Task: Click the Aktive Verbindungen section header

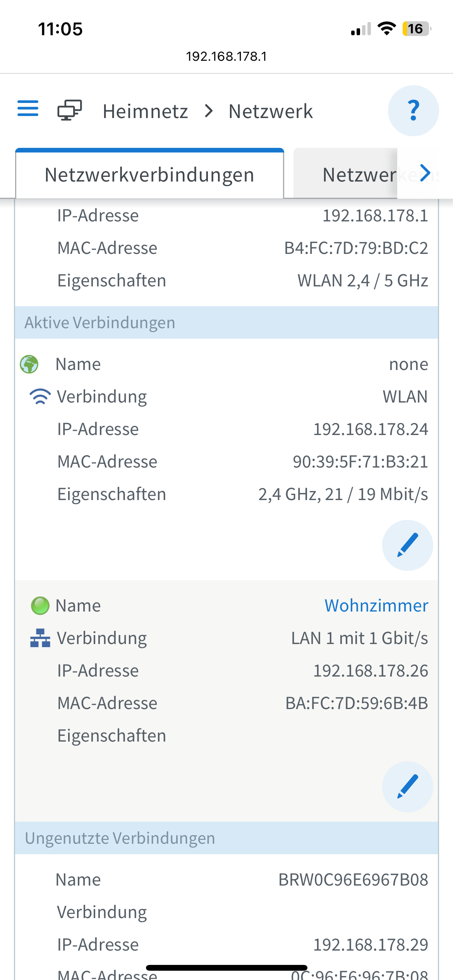Action: click(x=226, y=322)
